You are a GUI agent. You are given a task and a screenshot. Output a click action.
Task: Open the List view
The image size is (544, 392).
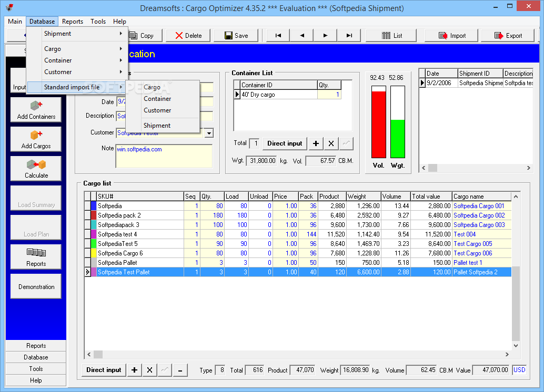tap(391, 35)
